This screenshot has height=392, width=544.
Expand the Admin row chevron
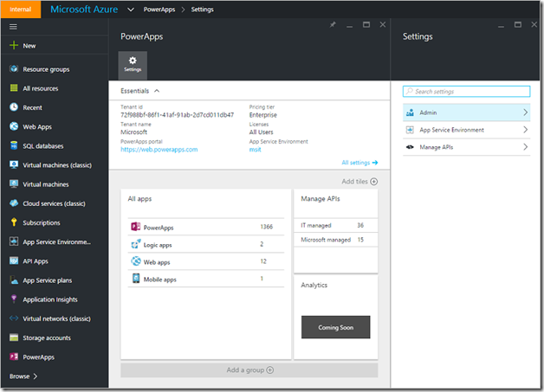coord(525,112)
